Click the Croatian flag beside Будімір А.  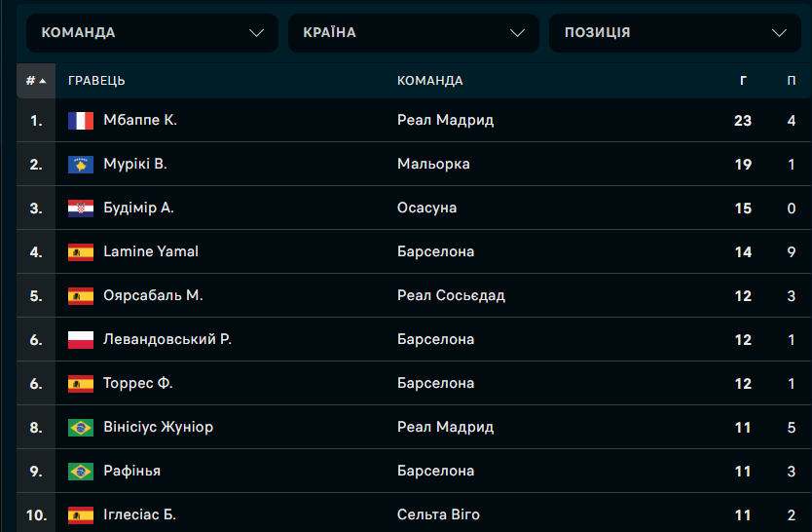(81, 209)
